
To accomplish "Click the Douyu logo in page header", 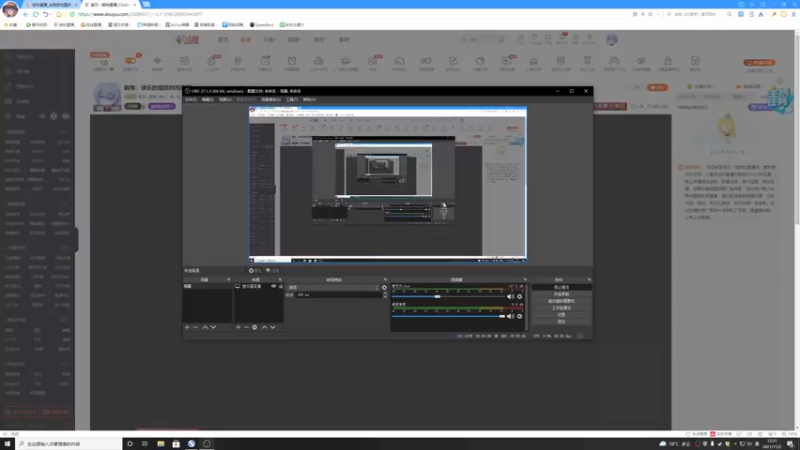I will coord(187,39).
